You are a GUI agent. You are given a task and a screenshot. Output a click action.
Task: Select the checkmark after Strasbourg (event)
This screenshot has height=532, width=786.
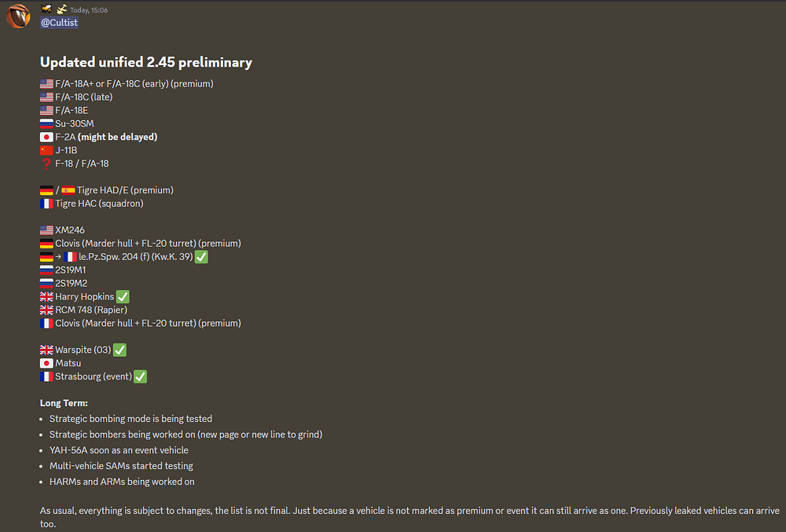pyautogui.click(x=141, y=376)
